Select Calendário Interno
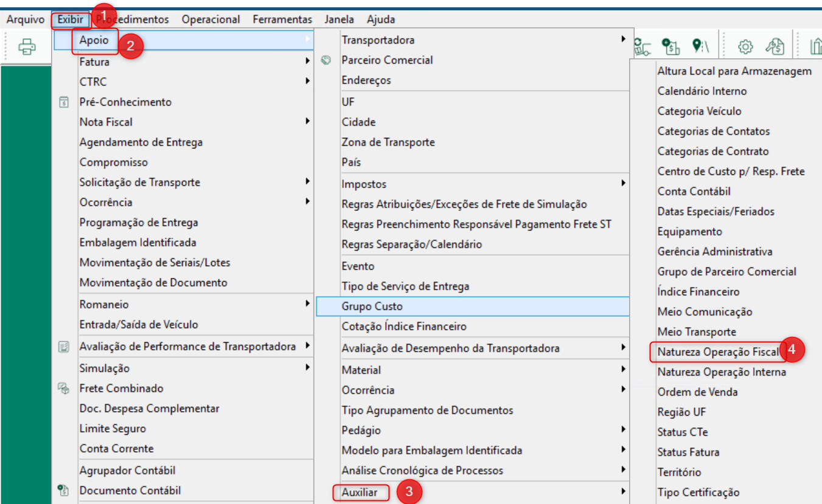This screenshot has height=504, width=822. tap(702, 91)
